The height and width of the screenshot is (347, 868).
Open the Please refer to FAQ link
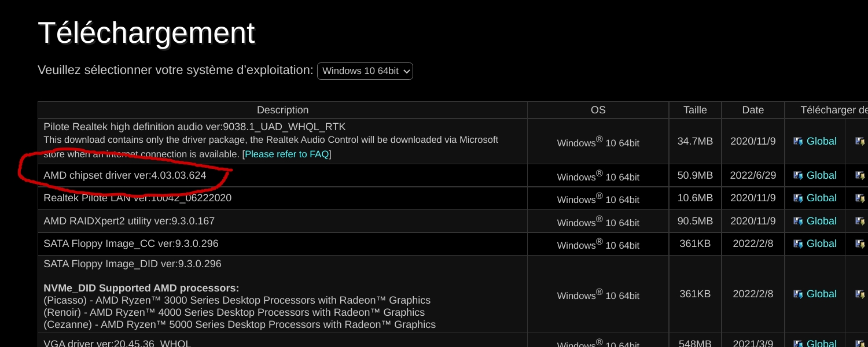click(x=287, y=154)
